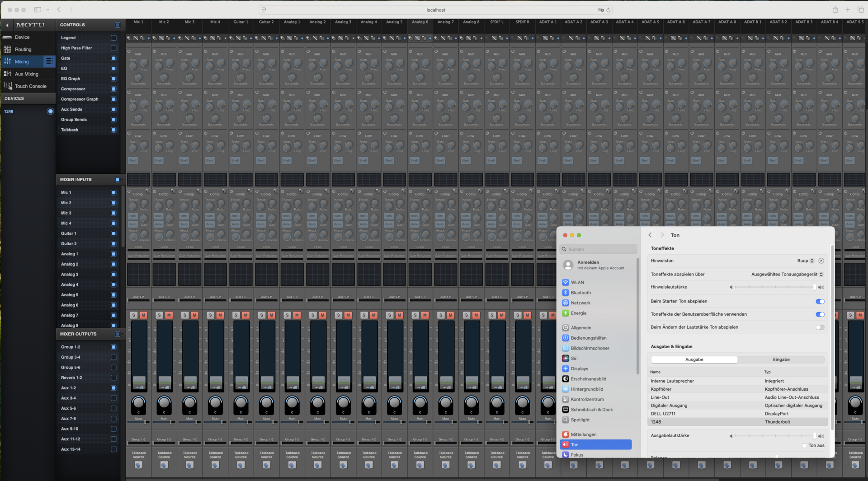Enable the High Pass Filter checkbox
This screenshot has width=868, height=481.
point(113,48)
